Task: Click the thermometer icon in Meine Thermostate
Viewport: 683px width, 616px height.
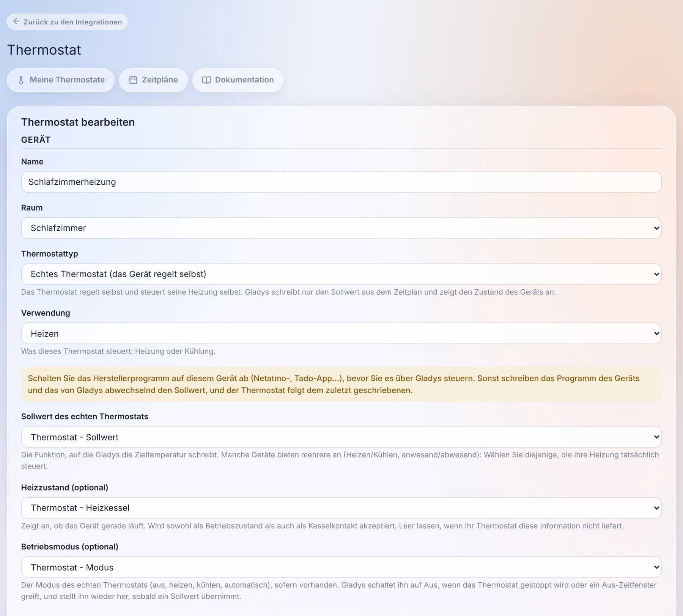Action: point(21,80)
